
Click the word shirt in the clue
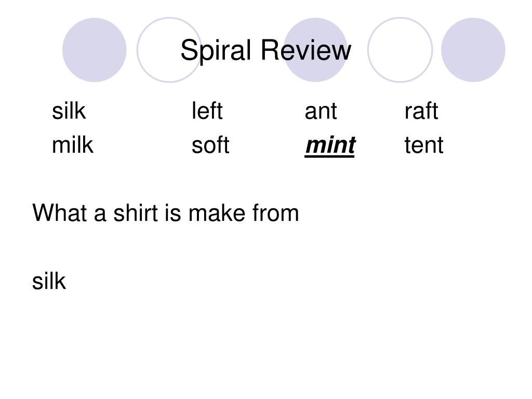(x=136, y=212)
